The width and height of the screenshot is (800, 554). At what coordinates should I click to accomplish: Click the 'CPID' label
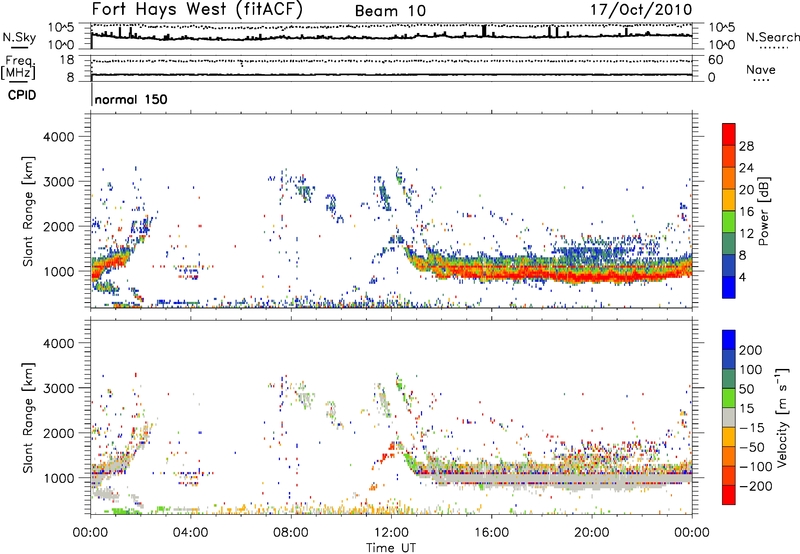click(22, 95)
